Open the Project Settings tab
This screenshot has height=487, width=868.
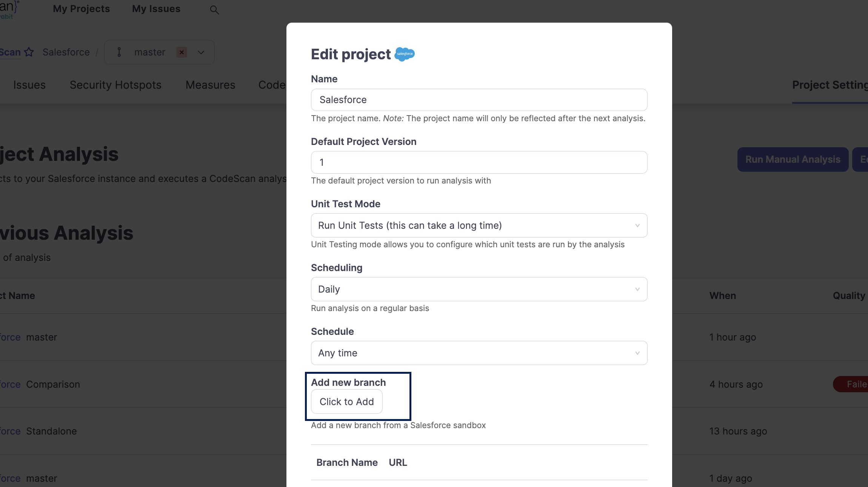[x=830, y=85]
